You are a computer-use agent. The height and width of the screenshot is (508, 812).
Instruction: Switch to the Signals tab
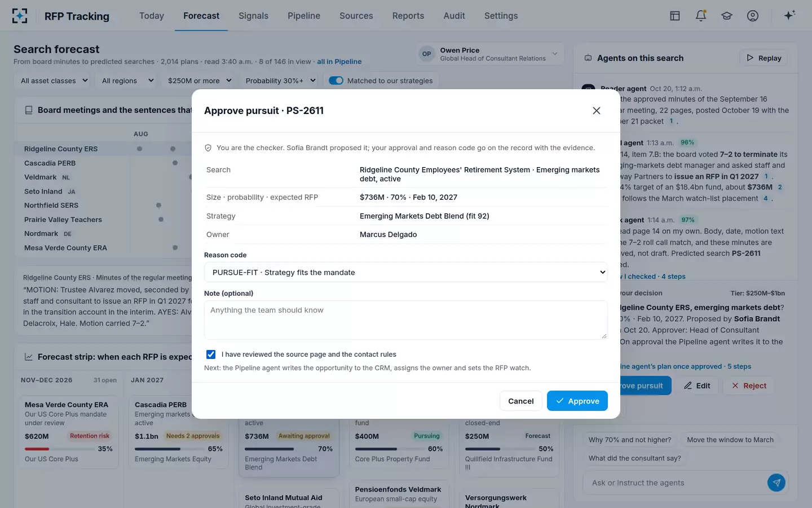[253, 16]
